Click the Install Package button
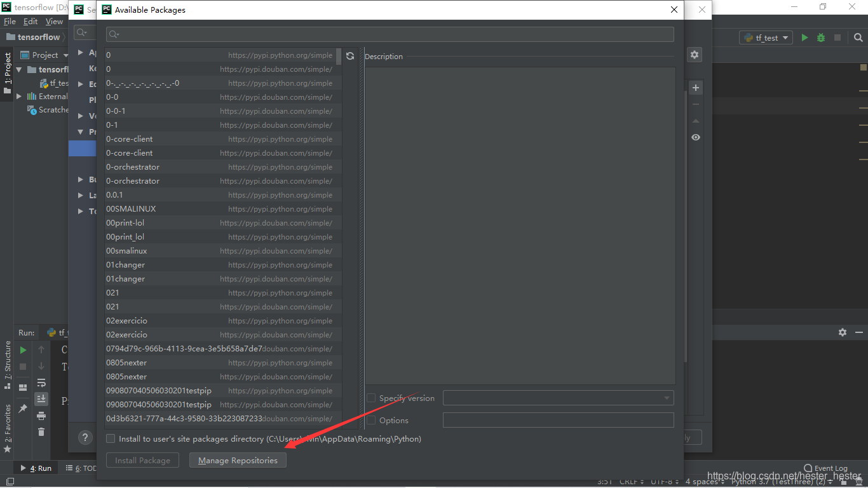 142,460
